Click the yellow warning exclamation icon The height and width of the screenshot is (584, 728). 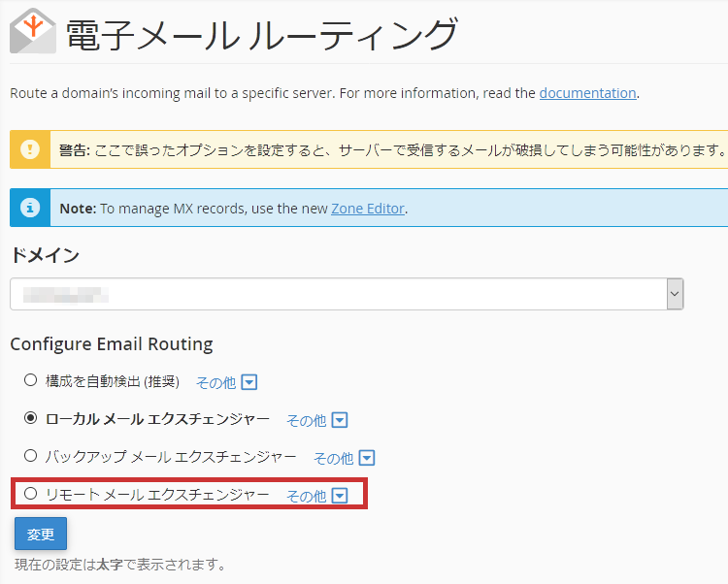[x=31, y=150]
